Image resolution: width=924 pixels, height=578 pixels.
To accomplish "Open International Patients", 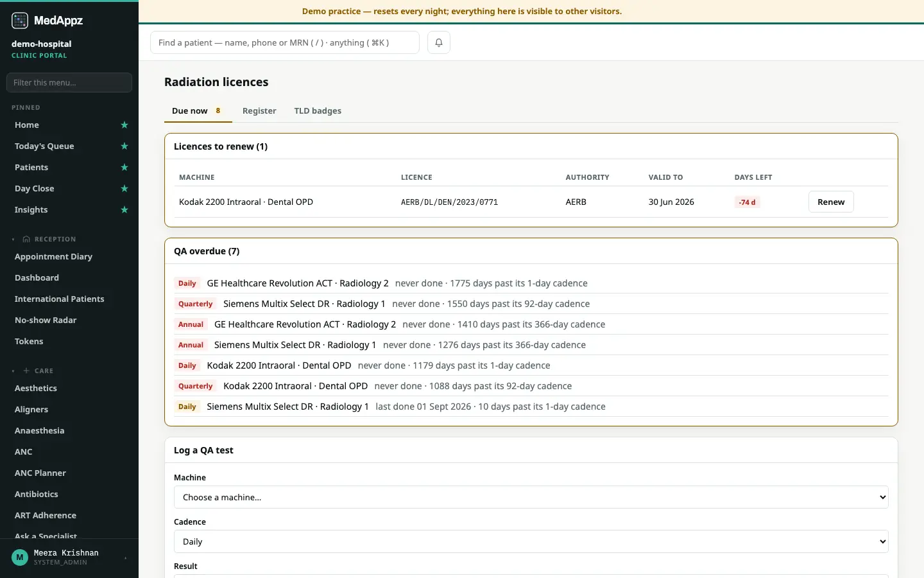I will tap(59, 299).
